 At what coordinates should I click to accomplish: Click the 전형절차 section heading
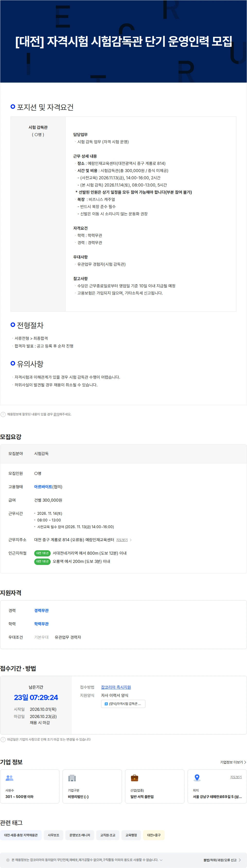tap(30, 325)
